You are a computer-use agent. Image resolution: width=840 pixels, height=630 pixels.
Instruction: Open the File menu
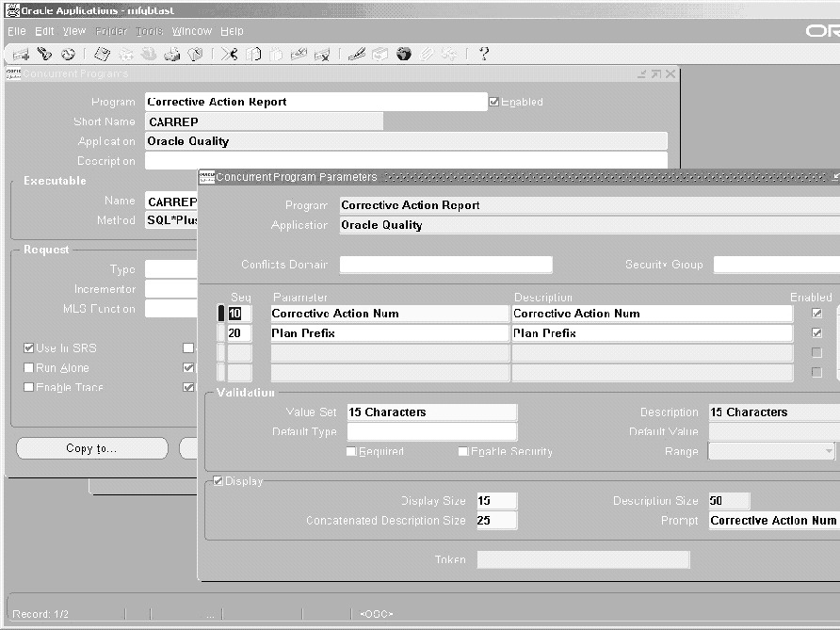(17, 31)
